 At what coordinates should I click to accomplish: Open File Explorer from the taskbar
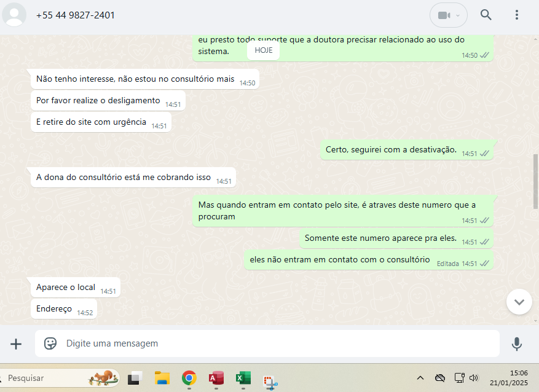(162, 378)
